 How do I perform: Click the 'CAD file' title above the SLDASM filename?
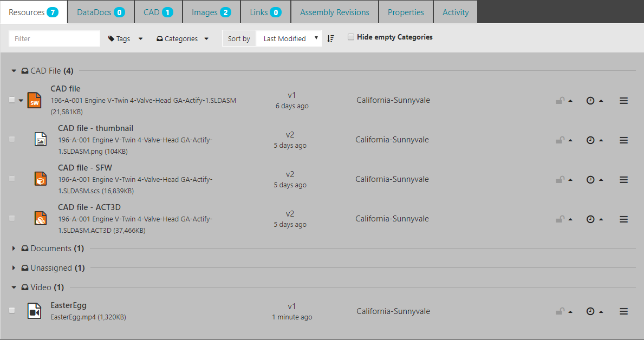(x=66, y=89)
